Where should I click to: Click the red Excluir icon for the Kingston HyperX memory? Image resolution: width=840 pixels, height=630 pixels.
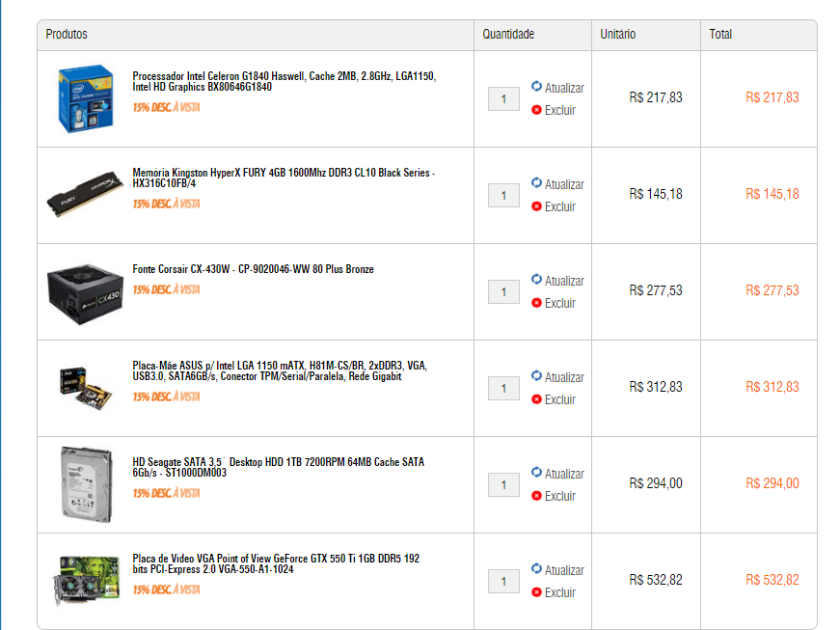[x=536, y=206]
